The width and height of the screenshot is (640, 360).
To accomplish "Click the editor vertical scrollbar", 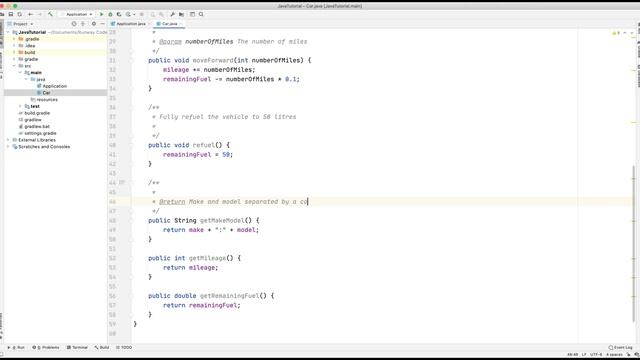I will point(634,243).
